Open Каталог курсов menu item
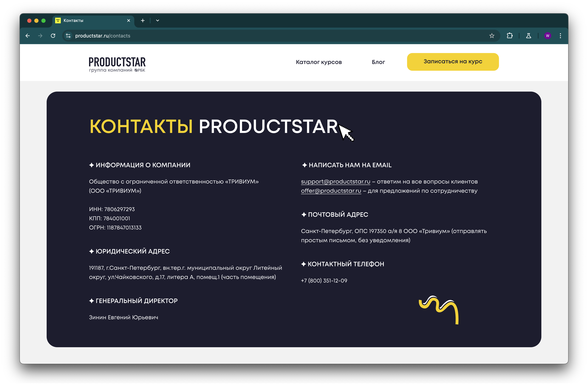Viewport: 588px width, 390px height. coord(319,62)
